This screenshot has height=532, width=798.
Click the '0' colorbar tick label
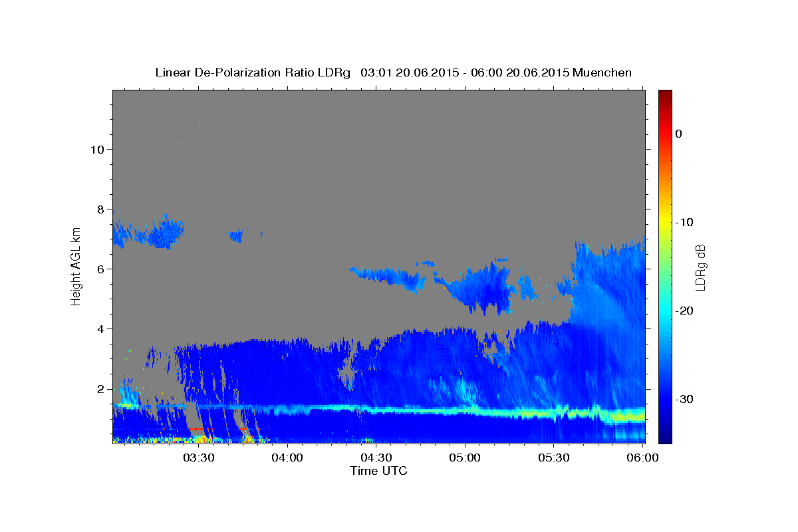(679, 134)
